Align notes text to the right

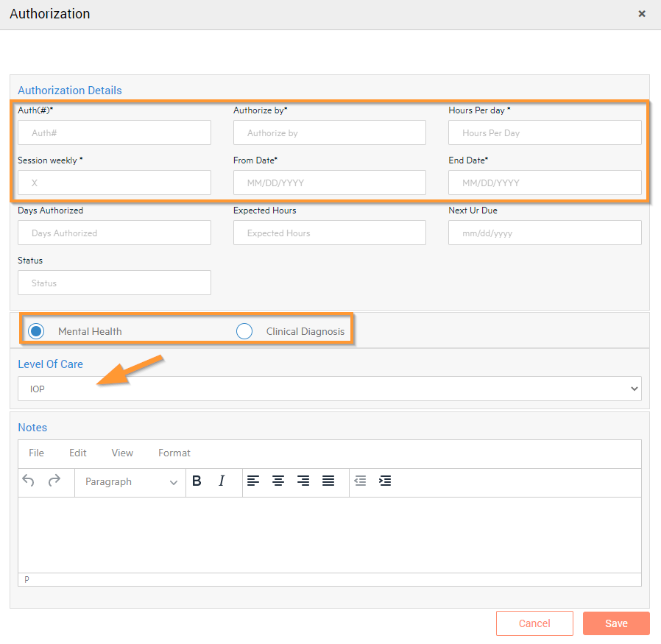pyautogui.click(x=303, y=481)
